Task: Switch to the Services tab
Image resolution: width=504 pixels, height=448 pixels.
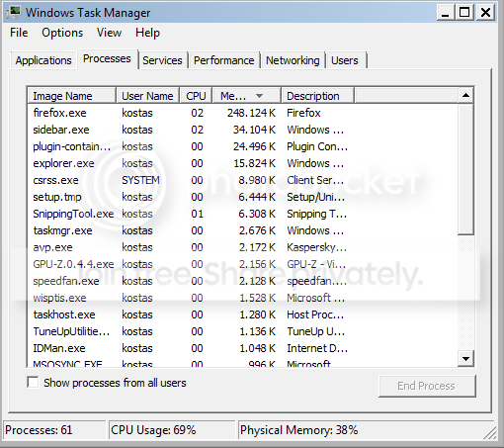Action: click(162, 60)
